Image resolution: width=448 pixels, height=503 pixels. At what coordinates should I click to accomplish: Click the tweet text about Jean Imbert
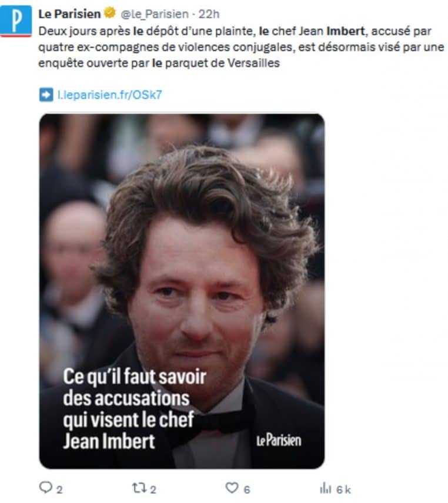pos(241,47)
